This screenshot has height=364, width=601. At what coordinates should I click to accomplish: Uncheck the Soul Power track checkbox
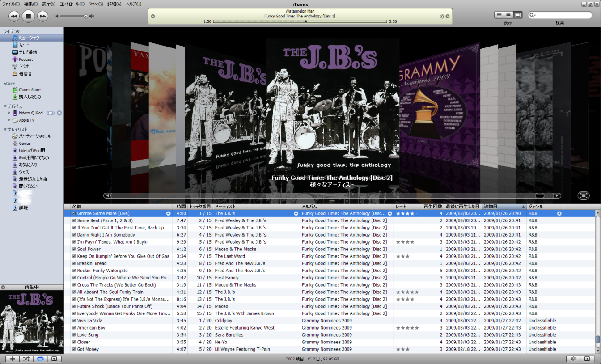(x=74, y=249)
